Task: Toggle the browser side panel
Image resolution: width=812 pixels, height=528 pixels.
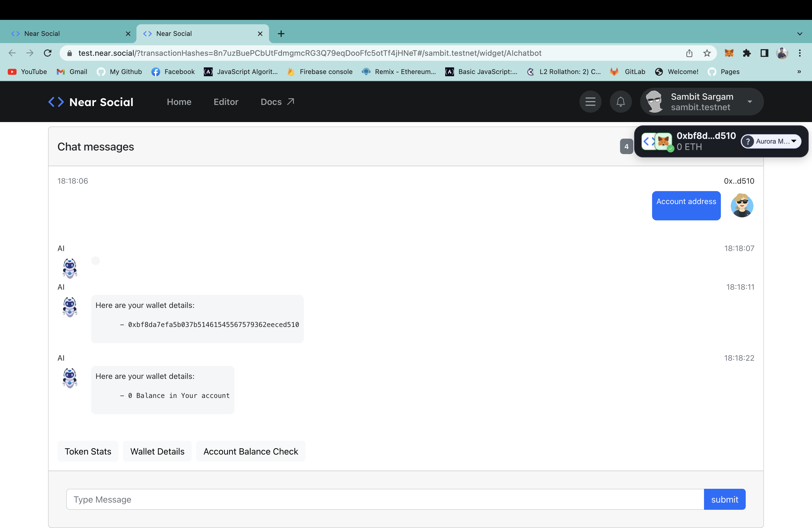Action: click(x=764, y=53)
